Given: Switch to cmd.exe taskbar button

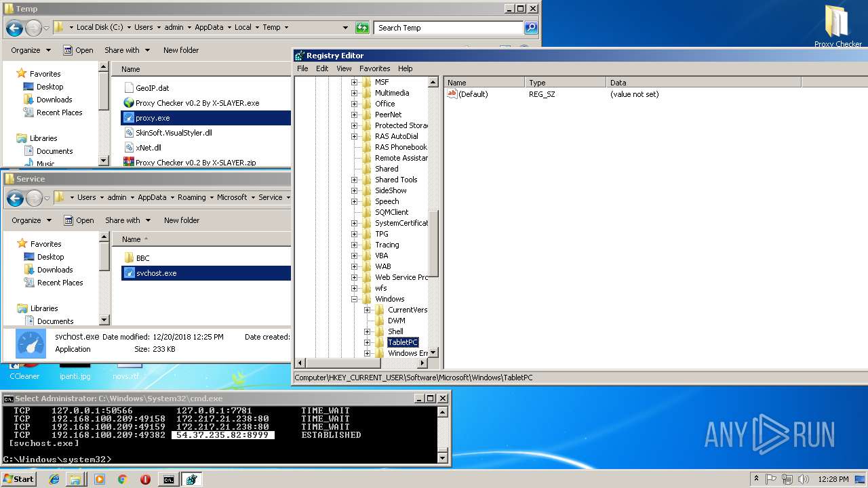Looking at the screenshot, I should tap(168, 479).
